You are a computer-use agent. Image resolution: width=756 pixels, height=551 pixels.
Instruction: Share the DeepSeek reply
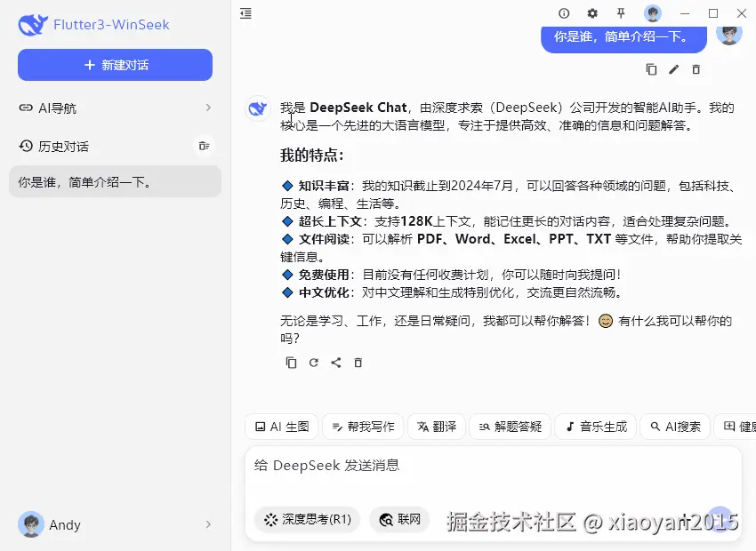336,363
